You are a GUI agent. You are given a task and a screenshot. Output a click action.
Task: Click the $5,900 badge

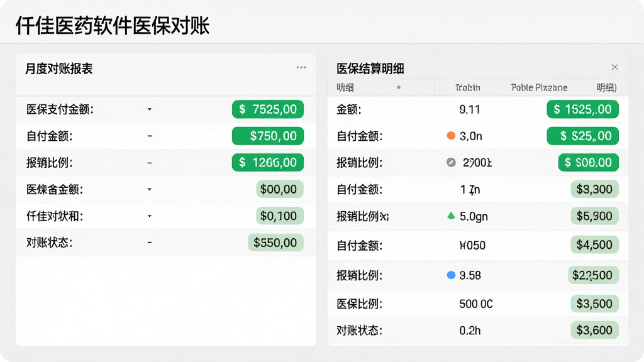[594, 216]
